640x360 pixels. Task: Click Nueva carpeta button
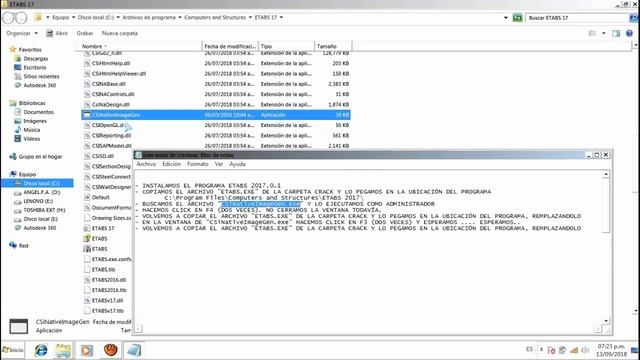point(120,33)
